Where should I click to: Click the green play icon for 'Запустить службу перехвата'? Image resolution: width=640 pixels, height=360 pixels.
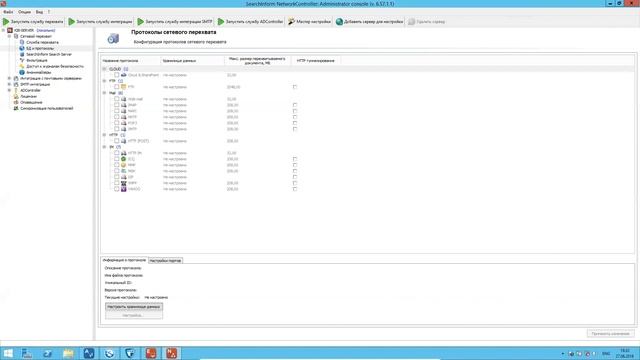click(6, 22)
